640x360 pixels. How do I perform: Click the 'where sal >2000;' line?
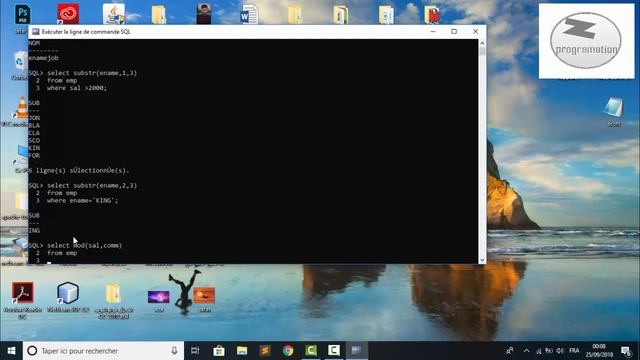(x=77, y=88)
